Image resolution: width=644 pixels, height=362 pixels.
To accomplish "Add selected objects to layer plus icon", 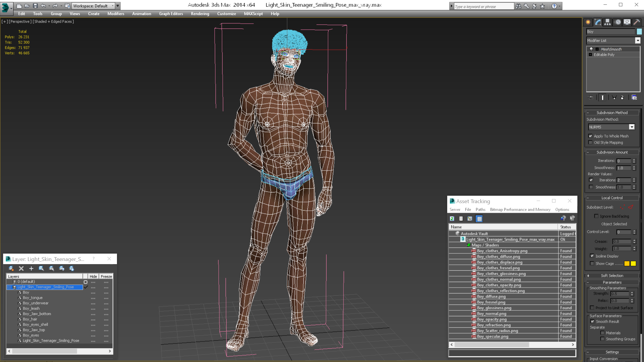I will point(31,268).
